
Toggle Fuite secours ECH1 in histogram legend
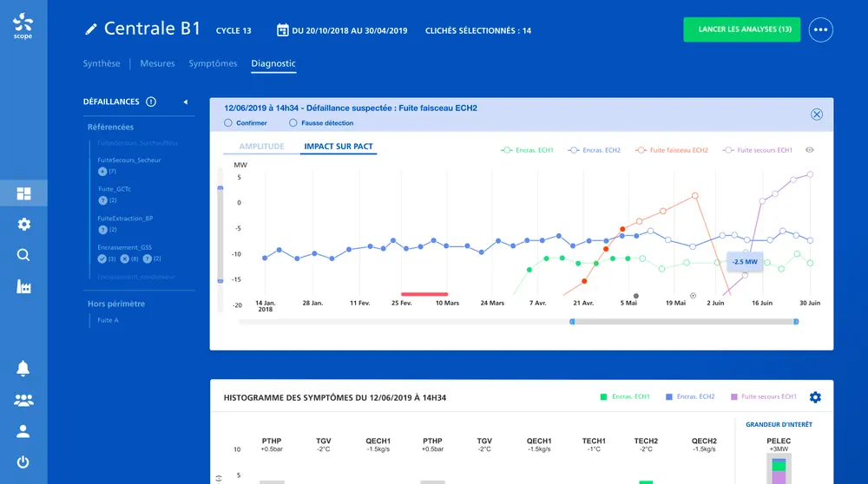tap(764, 396)
